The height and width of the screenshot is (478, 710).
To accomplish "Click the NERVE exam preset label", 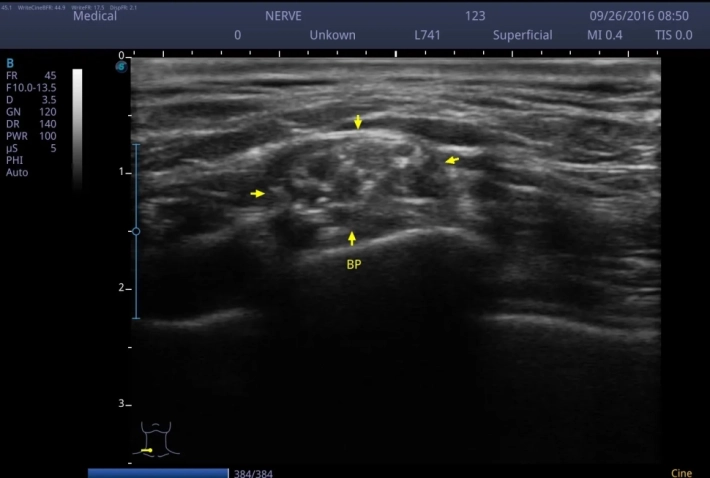I will pyautogui.click(x=286, y=16).
